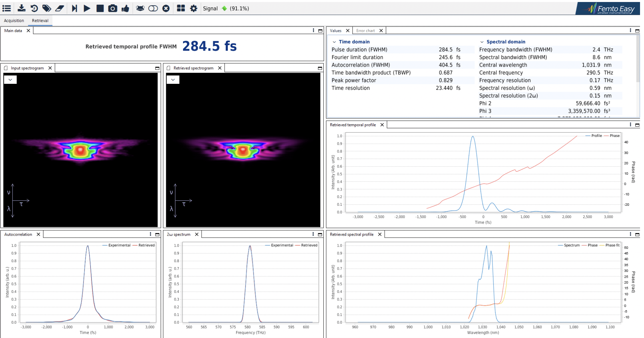Open the hamburger list menu
Screen dimensions: 644x338
(x=7, y=8)
